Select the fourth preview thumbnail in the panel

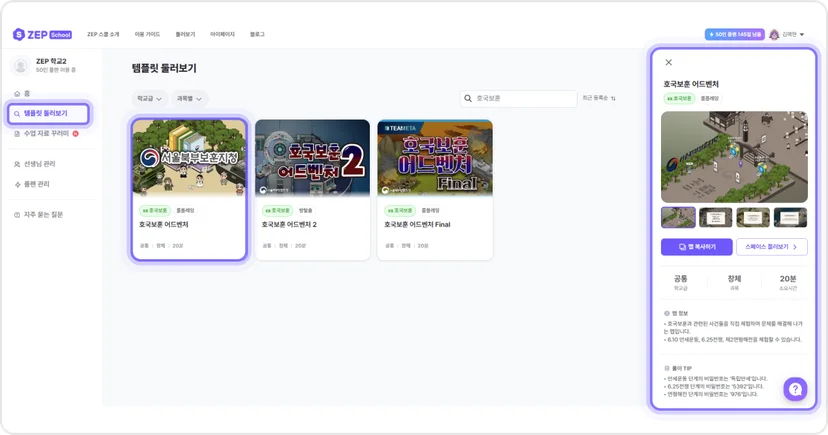791,218
